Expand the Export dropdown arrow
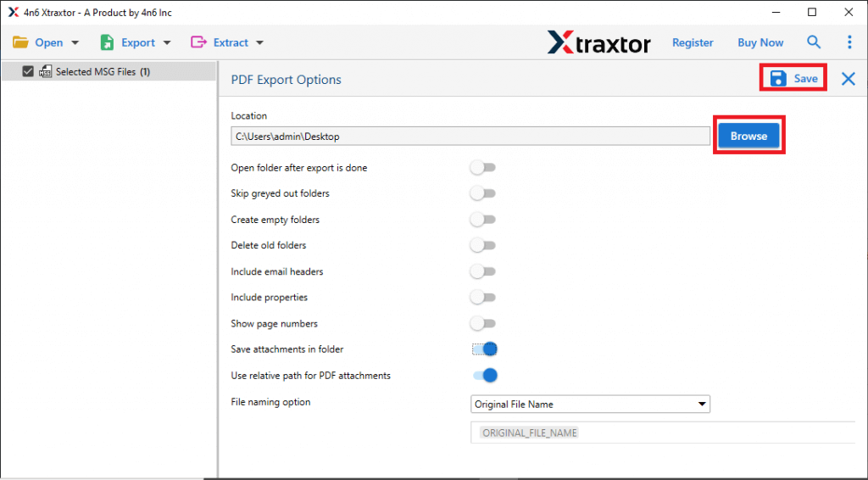This screenshot has width=868, height=480. tap(167, 42)
